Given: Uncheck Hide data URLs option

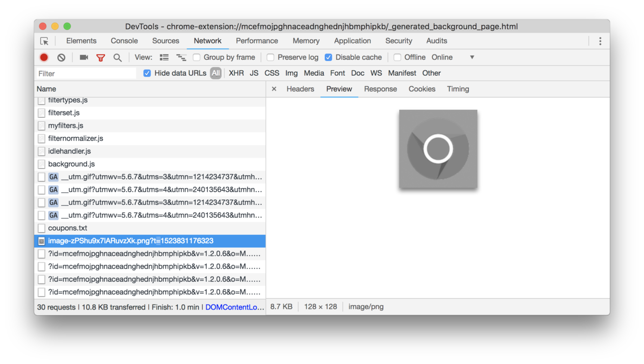Looking at the screenshot, I should pos(147,73).
